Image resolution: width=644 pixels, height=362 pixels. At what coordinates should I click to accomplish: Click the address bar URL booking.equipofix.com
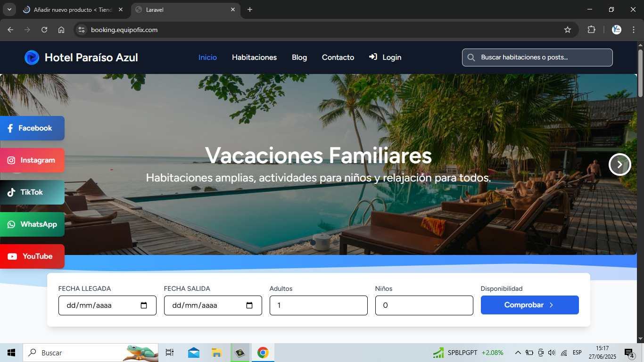click(x=124, y=30)
